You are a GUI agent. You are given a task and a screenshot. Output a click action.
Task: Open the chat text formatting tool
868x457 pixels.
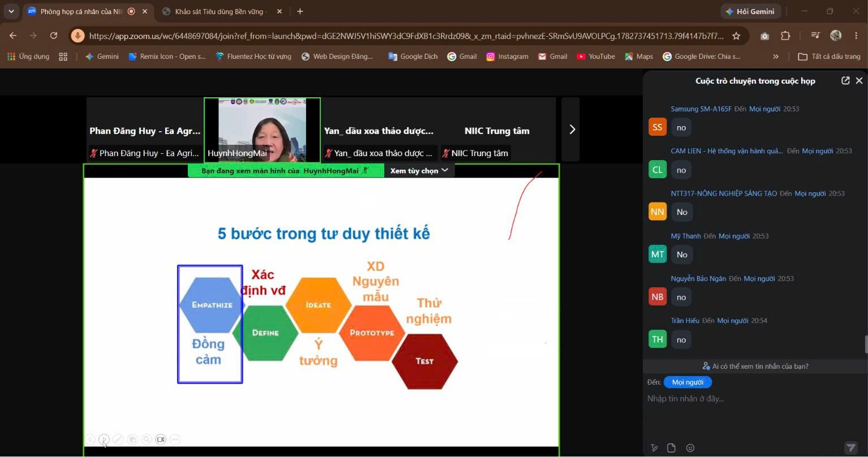pyautogui.click(x=655, y=448)
